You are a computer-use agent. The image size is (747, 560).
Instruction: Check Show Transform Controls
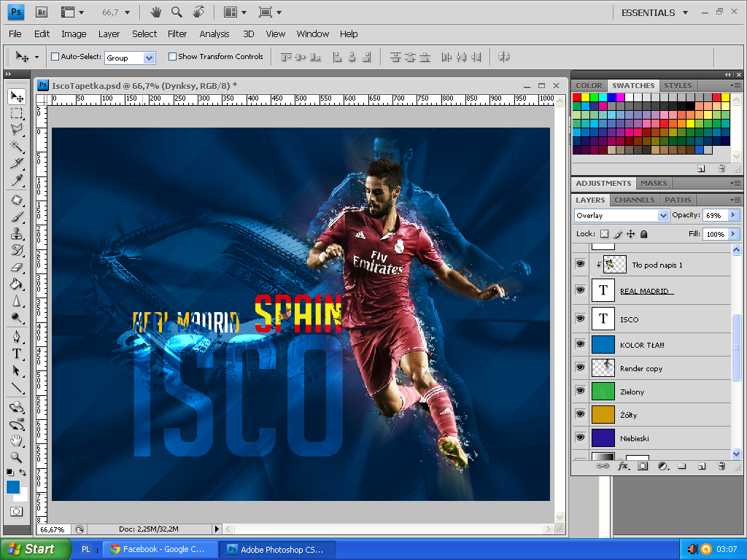[173, 57]
